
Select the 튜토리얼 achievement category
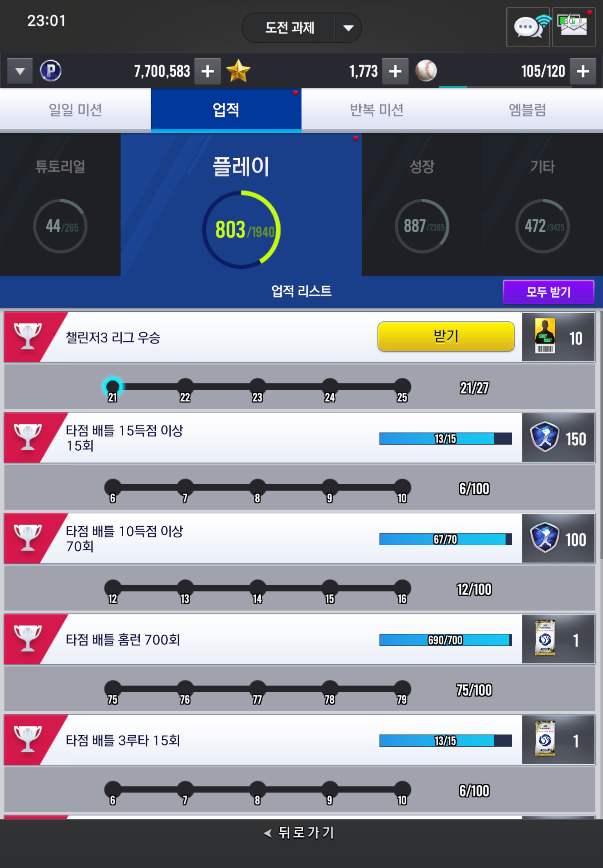point(60,205)
